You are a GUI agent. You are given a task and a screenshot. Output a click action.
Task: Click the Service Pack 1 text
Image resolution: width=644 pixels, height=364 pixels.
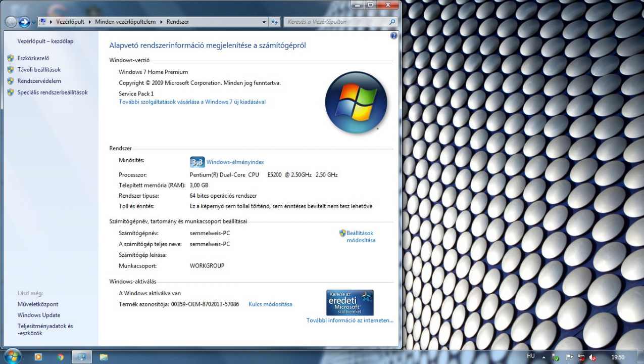(x=136, y=94)
